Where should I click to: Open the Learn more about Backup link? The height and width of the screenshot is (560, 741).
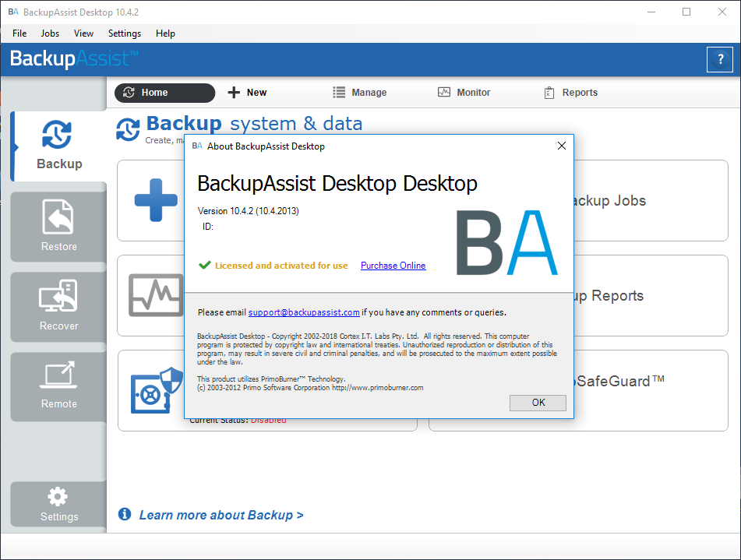coord(220,515)
